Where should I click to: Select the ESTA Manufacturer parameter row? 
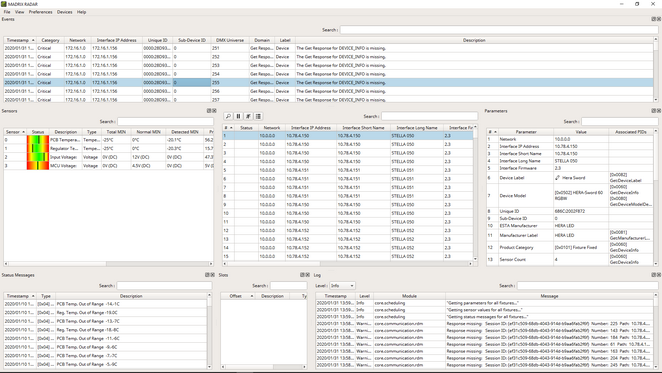570,226
